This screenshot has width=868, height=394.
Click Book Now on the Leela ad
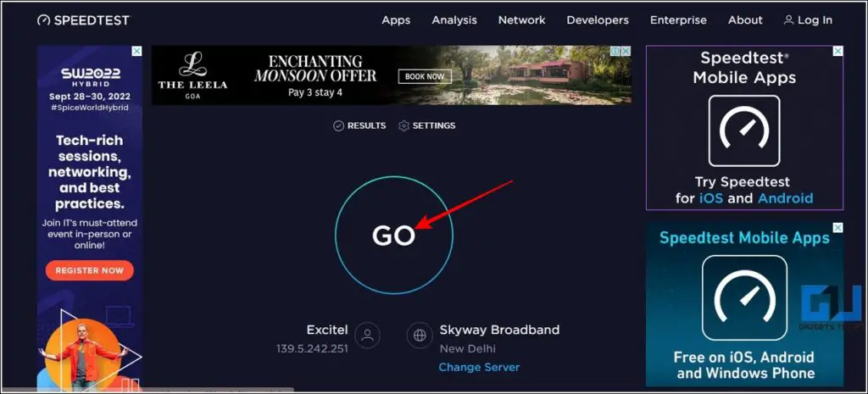coord(425,76)
